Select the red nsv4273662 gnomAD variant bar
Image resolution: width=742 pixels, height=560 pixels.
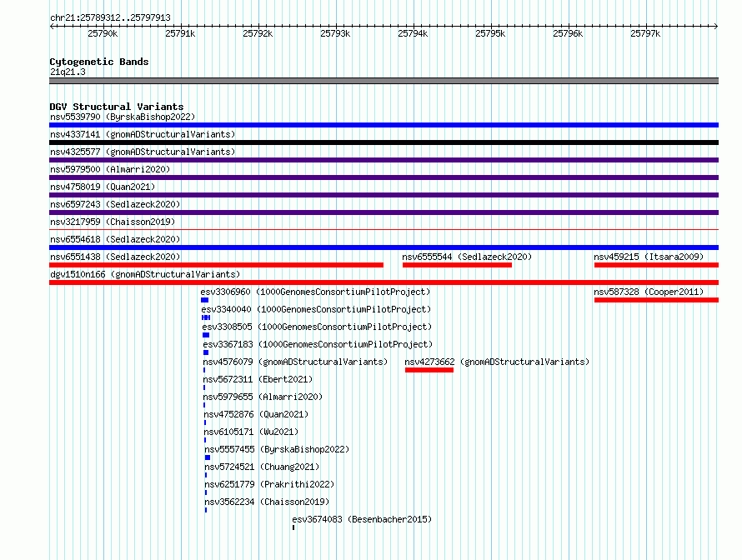[429, 370]
